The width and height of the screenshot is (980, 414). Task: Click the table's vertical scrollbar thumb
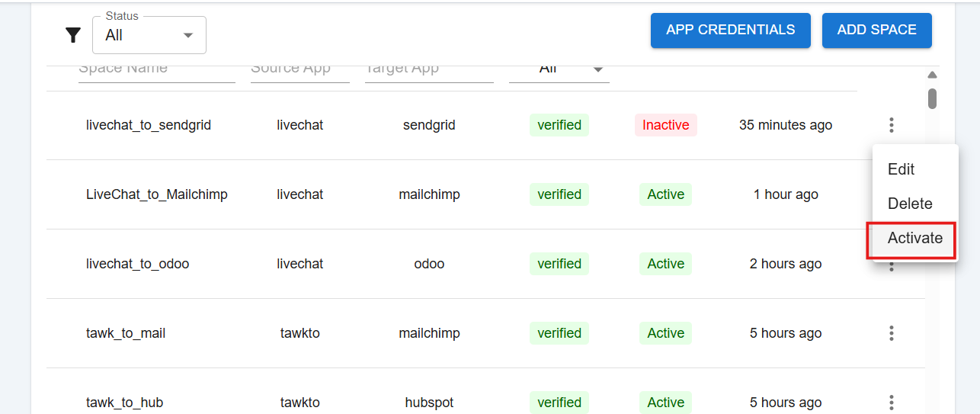pos(932,98)
